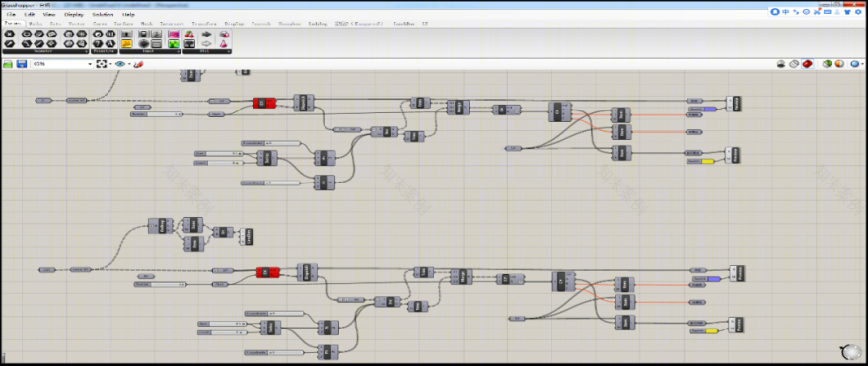This screenshot has height=366, width=868.
Task: Expand the Input panel with plus button
Action: click(179, 52)
